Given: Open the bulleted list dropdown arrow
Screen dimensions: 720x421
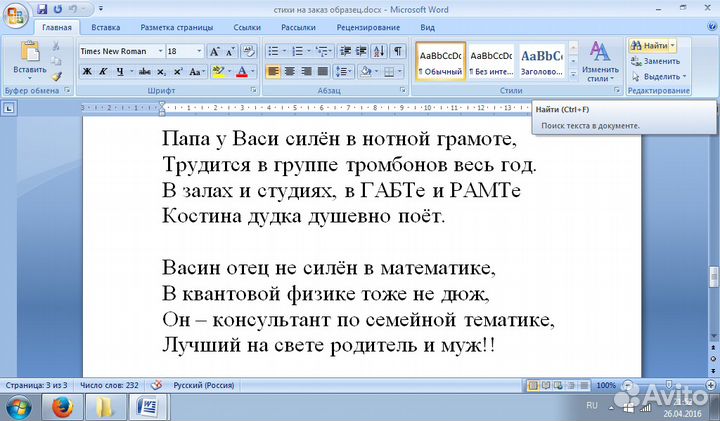Looking at the screenshot, I should pos(284,51).
